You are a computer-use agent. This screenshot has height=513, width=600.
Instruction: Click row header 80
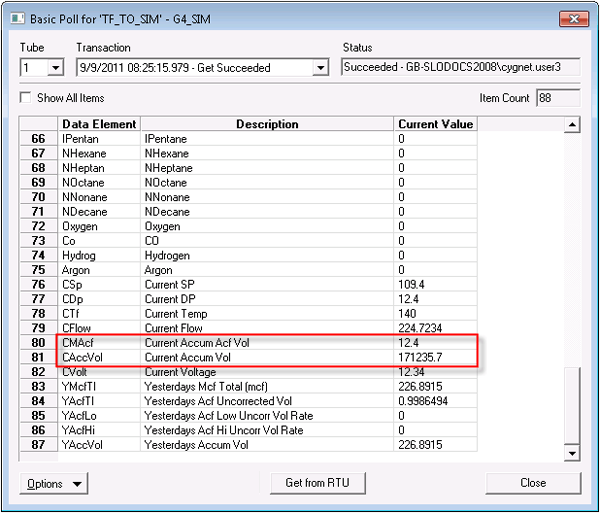click(x=38, y=342)
